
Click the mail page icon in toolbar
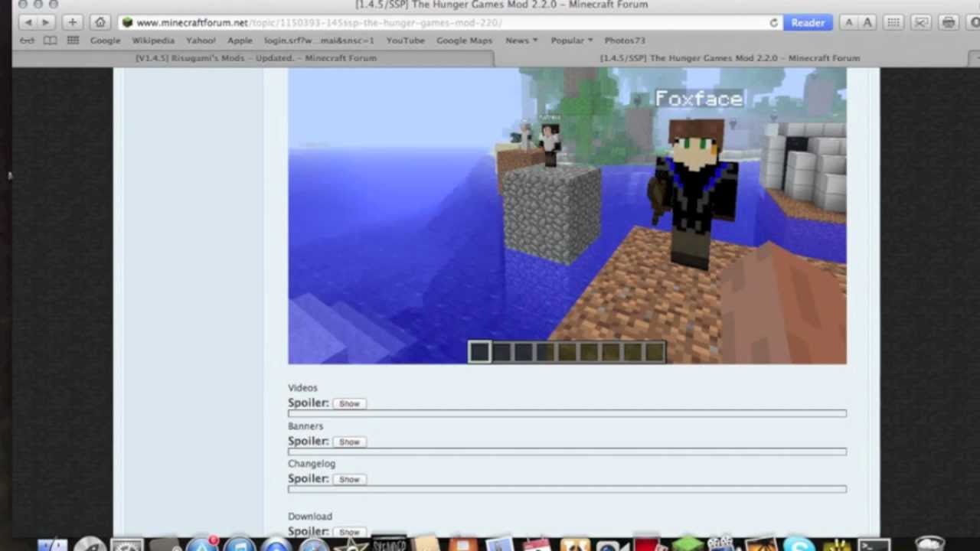(x=922, y=23)
